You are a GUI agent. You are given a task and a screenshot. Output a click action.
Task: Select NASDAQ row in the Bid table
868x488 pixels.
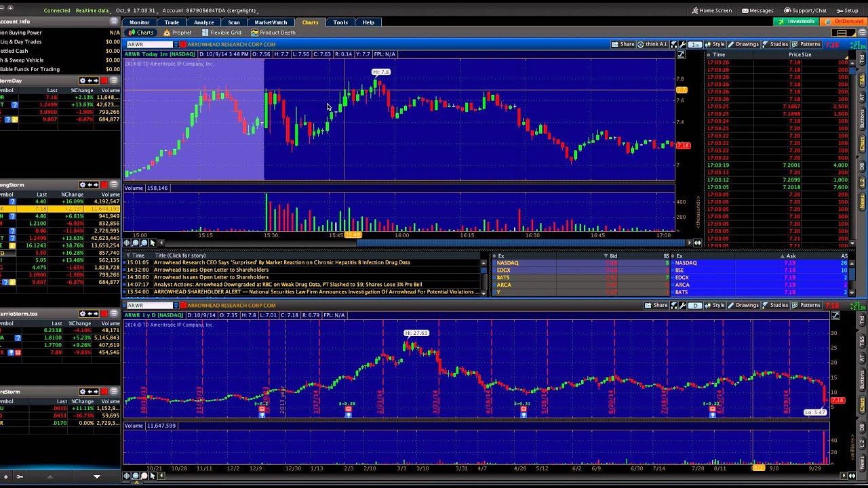pos(582,263)
